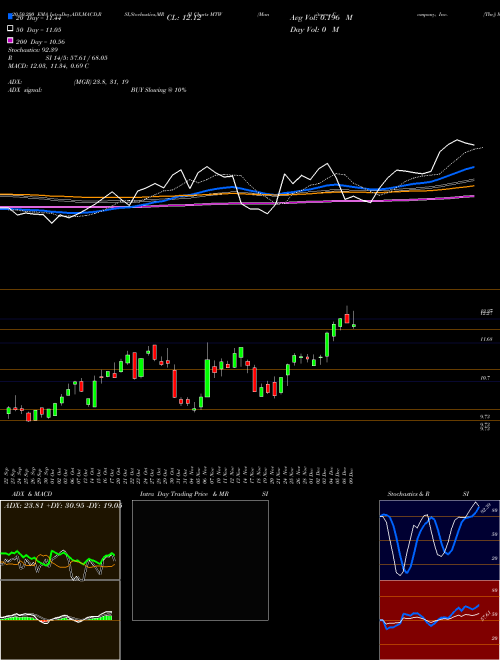500x660 pixels.
Task: Click the 'Day Vol: 0 M' reading
Action: (x=314, y=30)
